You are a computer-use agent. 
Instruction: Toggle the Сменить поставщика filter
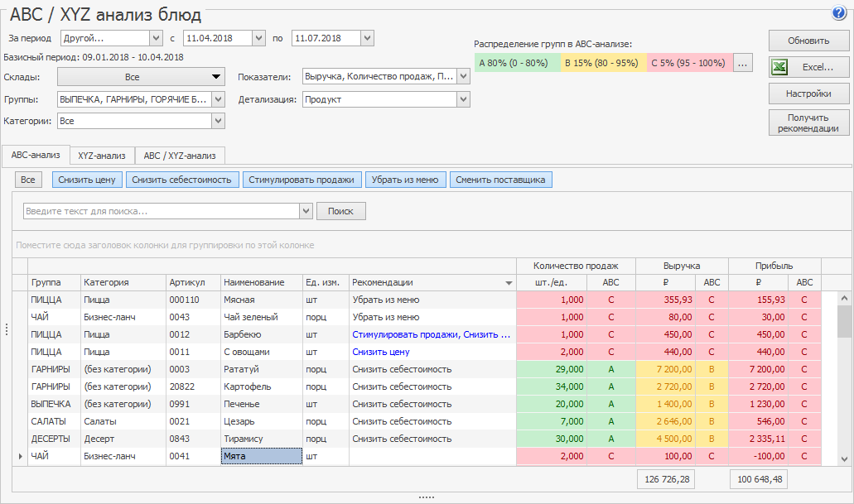(500, 180)
